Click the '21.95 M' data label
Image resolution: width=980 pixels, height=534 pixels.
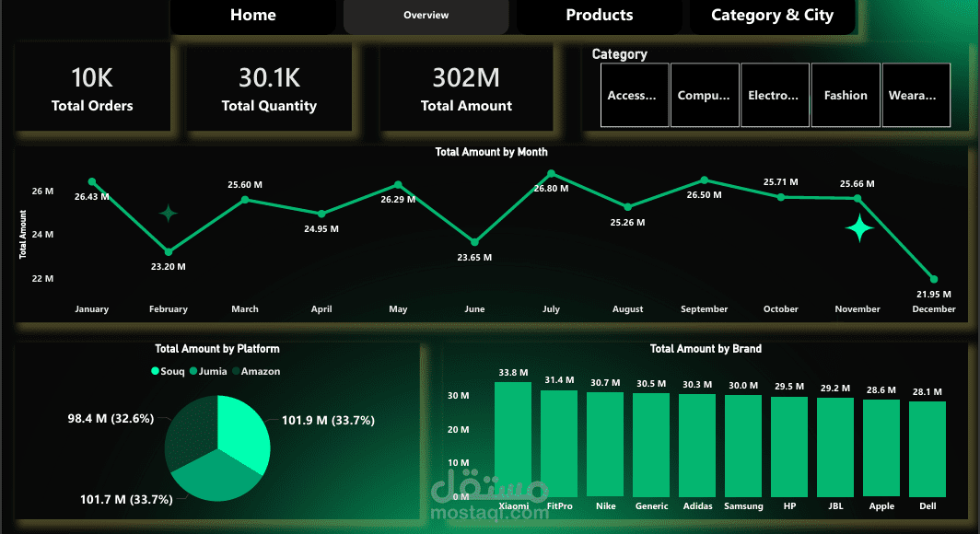click(x=934, y=295)
